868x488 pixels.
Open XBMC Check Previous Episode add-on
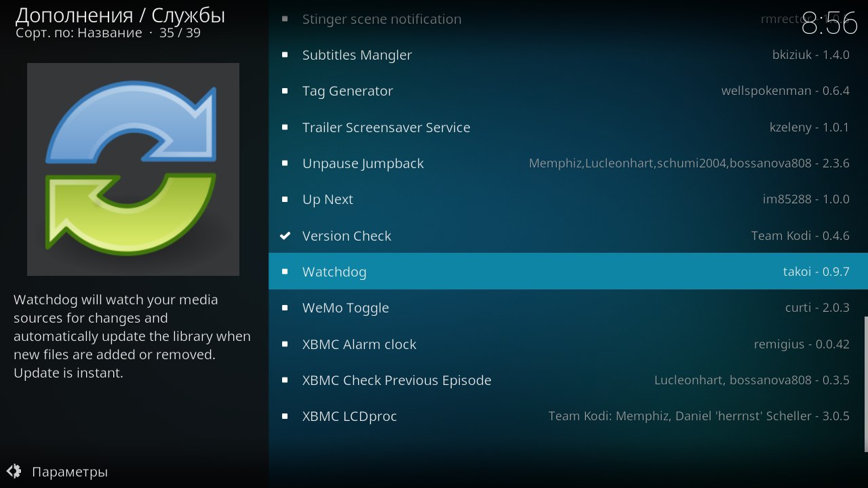pyautogui.click(x=397, y=380)
